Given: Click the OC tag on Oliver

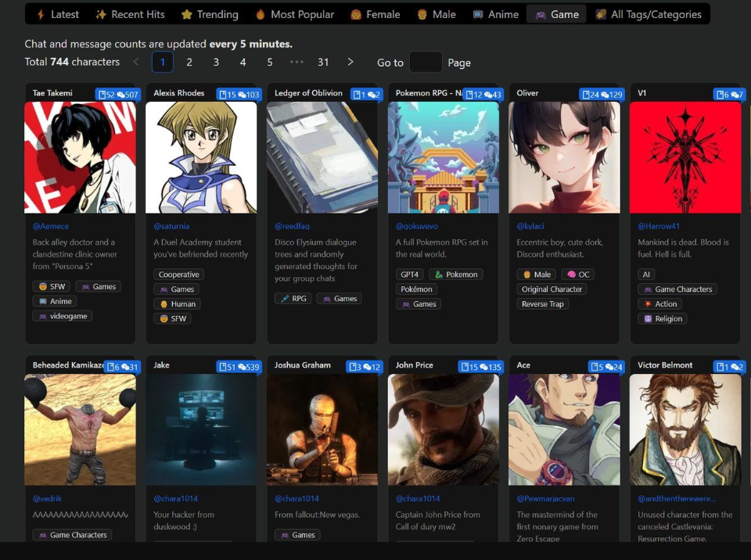Looking at the screenshot, I should pyautogui.click(x=577, y=275).
